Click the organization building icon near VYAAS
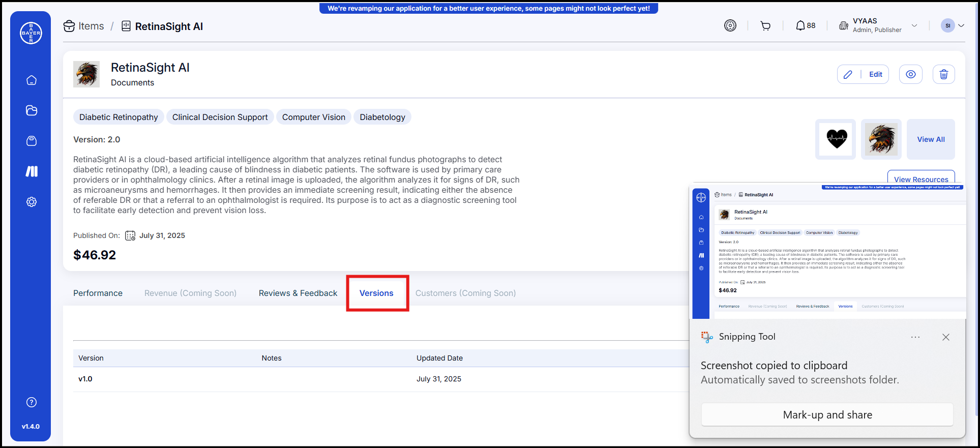This screenshot has width=980, height=448. pyautogui.click(x=844, y=25)
